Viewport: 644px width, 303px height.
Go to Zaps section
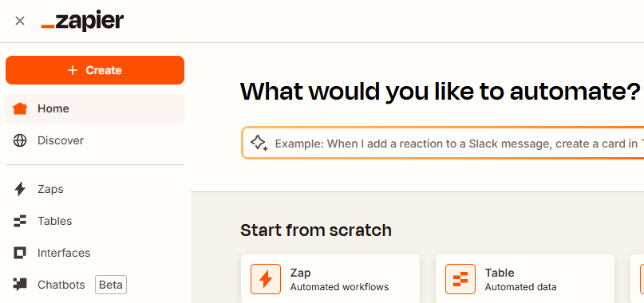click(x=95, y=189)
